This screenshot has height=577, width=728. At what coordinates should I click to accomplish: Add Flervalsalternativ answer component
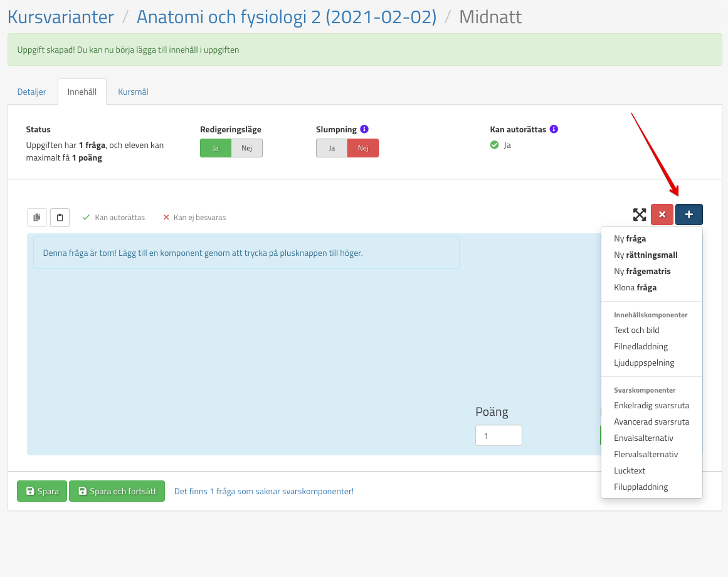[646, 454]
